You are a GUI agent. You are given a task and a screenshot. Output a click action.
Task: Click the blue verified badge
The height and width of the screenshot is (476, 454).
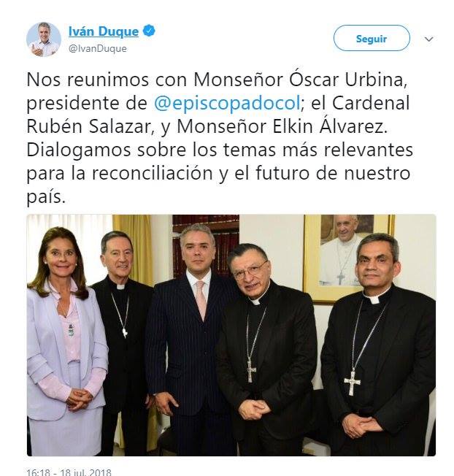(149, 31)
